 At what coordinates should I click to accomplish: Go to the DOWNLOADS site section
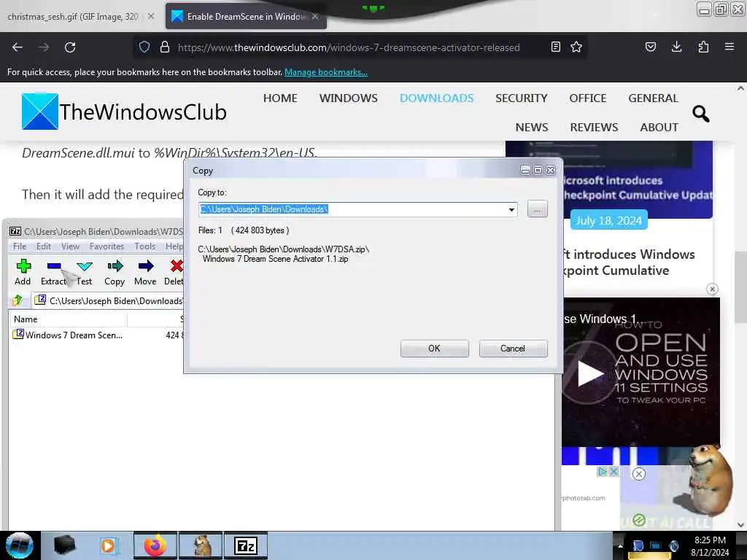click(436, 98)
